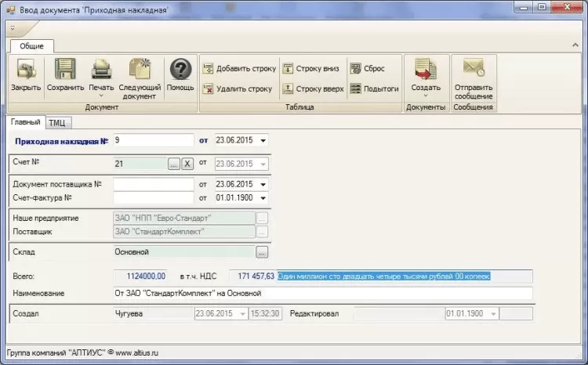Clear Счет № with X button
Image resolution: width=588 pixels, height=365 pixels.
coord(187,164)
